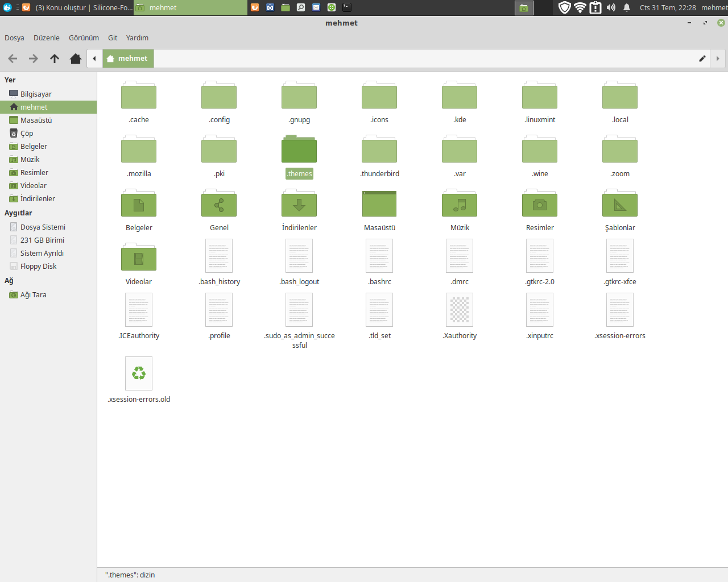Click the .sudo_as_admin_successful file name

pyautogui.click(x=300, y=340)
